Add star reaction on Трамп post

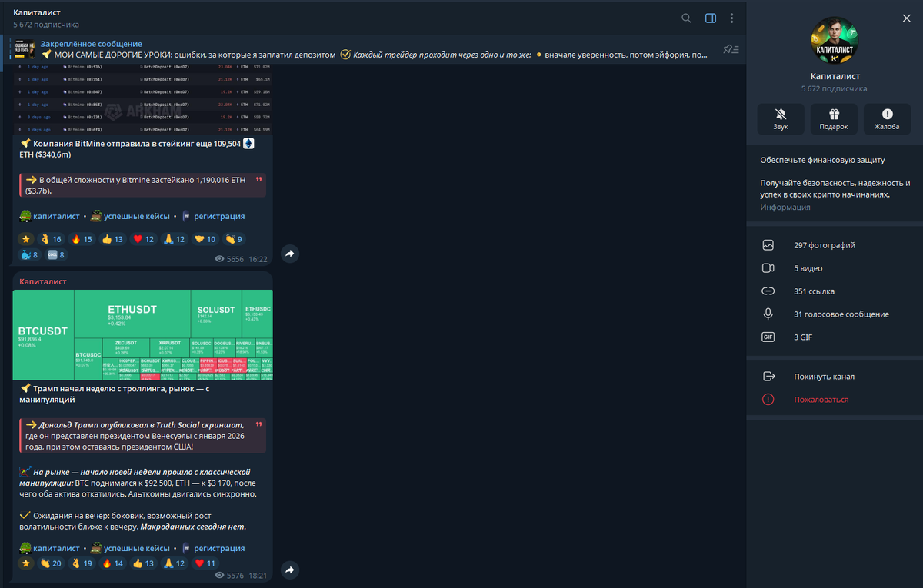coord(26,563)
